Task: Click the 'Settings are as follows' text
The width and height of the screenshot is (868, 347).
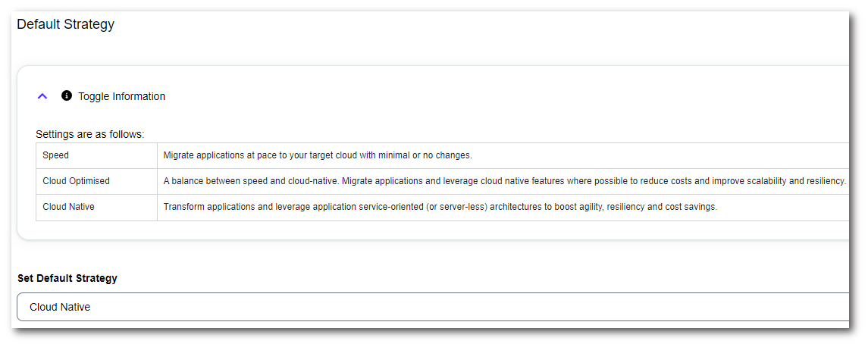Action: [90, 135]
